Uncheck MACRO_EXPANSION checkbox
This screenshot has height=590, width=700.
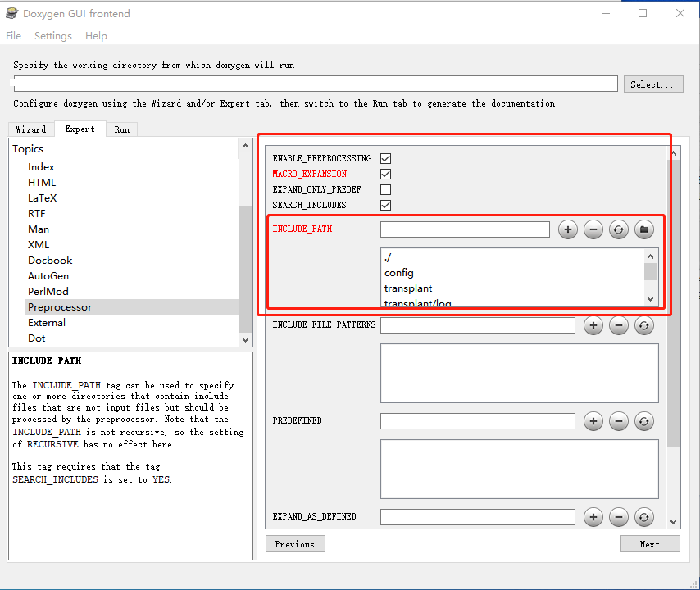386,174
